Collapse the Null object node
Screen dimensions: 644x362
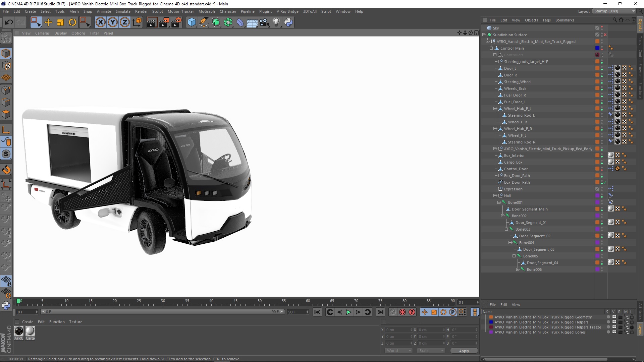[x=495, y=196]
